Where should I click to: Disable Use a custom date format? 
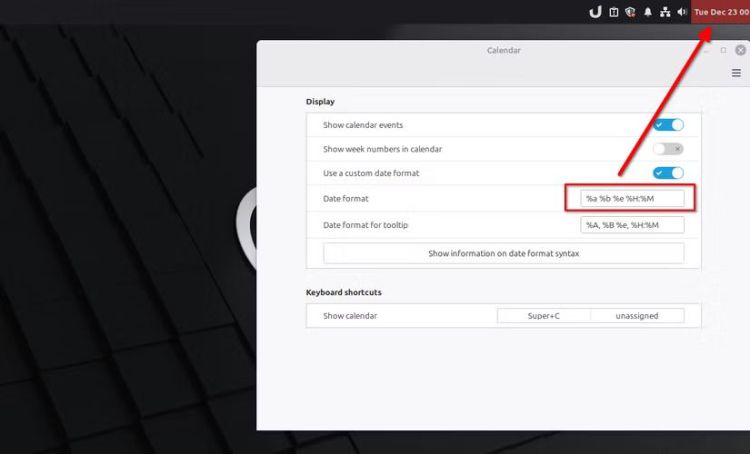pos(668,173)
